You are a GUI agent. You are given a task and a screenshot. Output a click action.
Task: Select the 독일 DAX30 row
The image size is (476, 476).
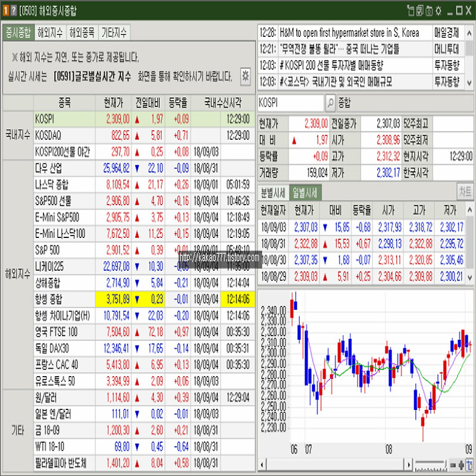[x=144, y=349]
